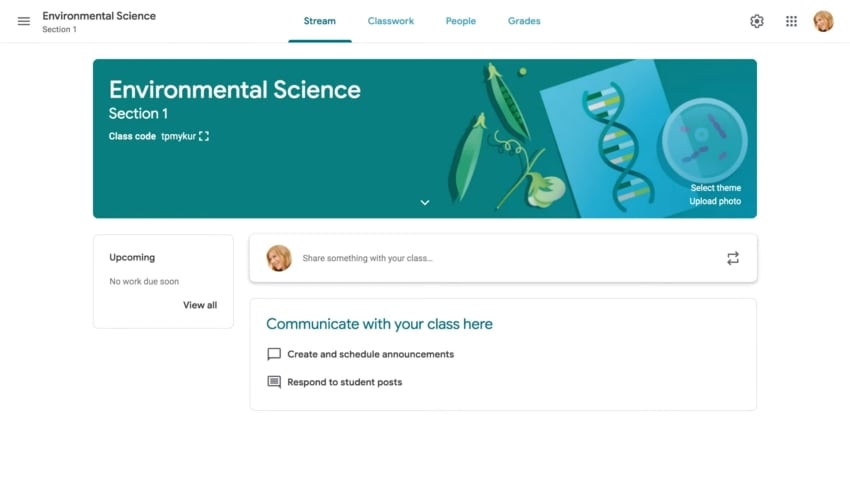Click the reuse post icon
This screenshot has width=850, height=478.
[x=733, y=258]
